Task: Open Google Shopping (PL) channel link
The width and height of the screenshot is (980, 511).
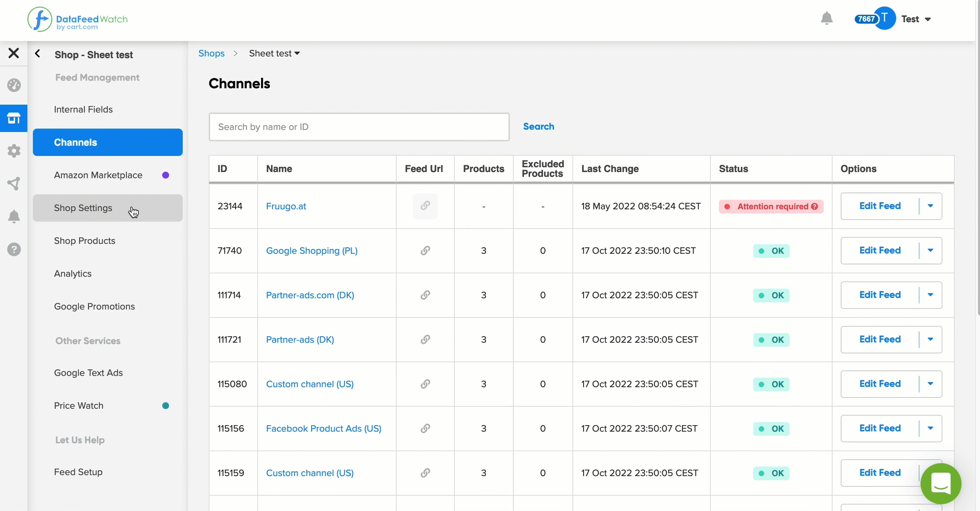Action: pos(312,251)
